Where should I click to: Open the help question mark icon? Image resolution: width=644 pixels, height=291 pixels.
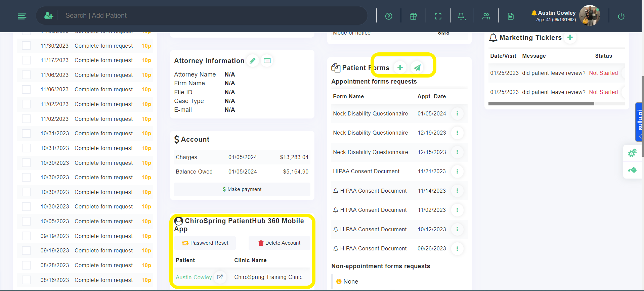(x=389, y=16)
